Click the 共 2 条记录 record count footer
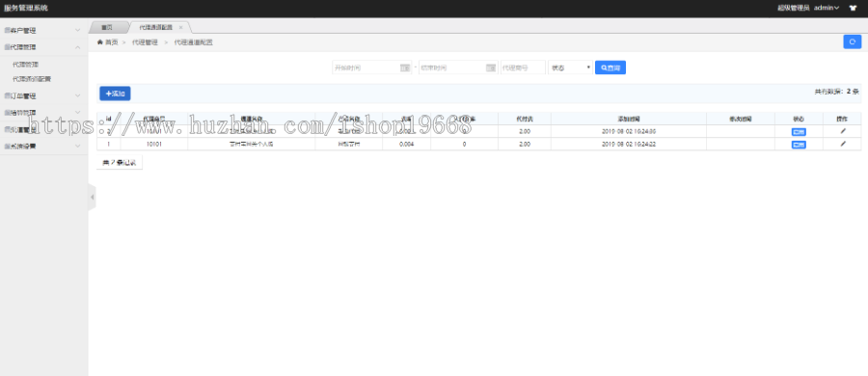The image size is (868, 376). 119,163
